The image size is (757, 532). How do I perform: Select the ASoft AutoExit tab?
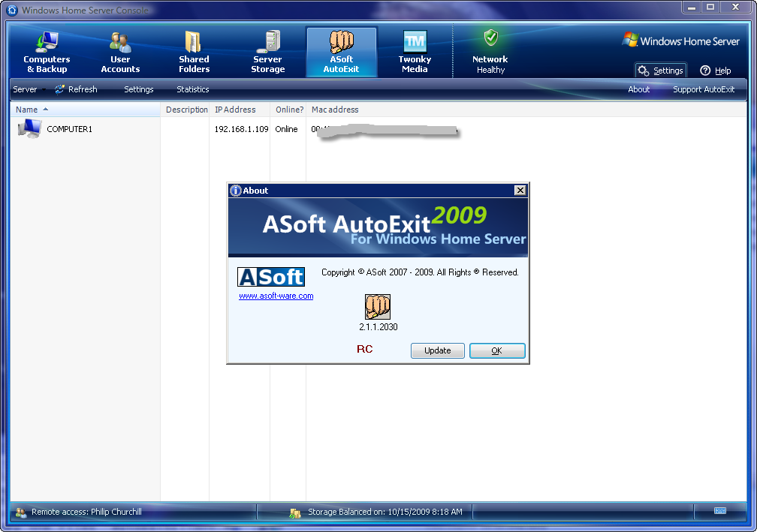(341, 52)
